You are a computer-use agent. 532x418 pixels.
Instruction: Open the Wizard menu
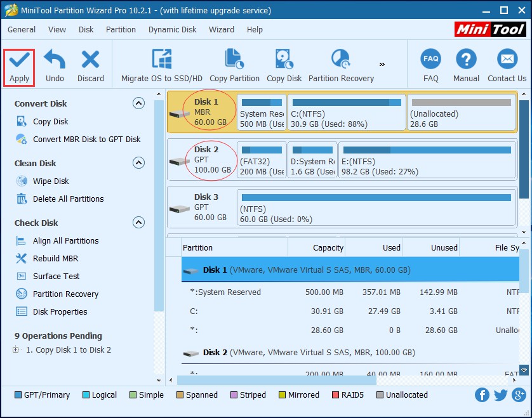click(222, 30)
